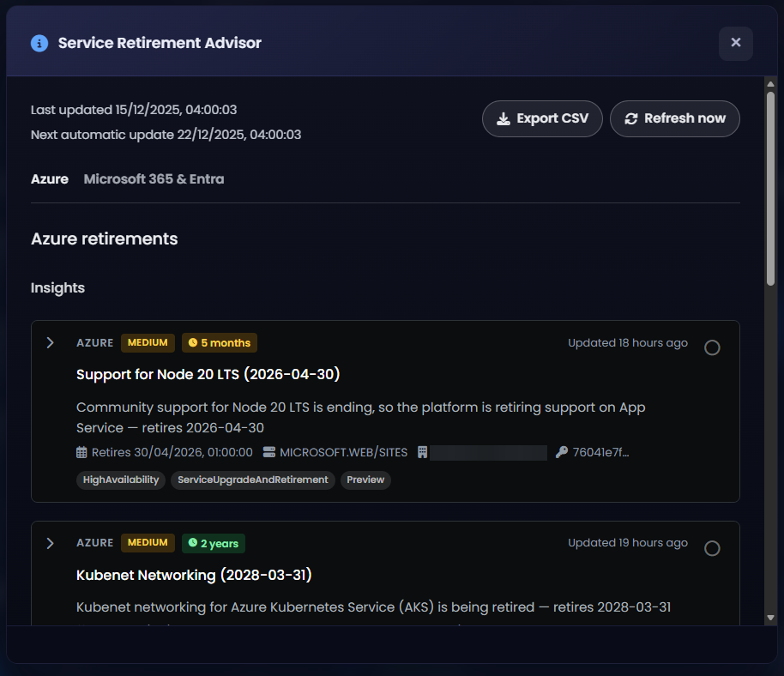Click the scrollbar up arrow
This screenshot has height=676, width=784.
(x=770, y=84)
